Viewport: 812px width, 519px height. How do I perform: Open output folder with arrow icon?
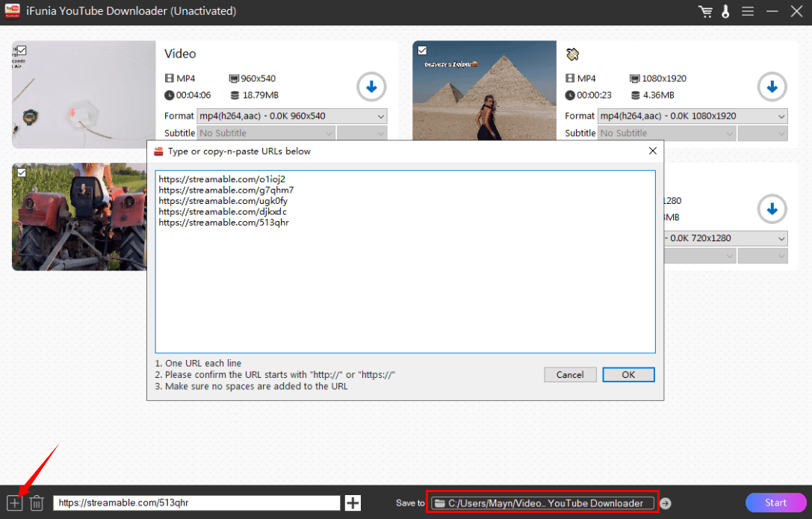coord(666,503)
